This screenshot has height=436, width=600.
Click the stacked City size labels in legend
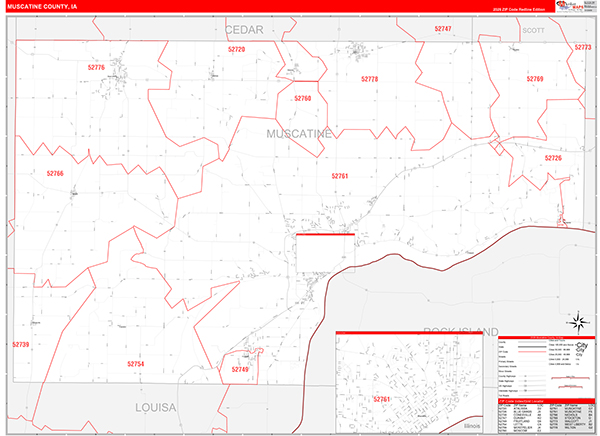582,349
